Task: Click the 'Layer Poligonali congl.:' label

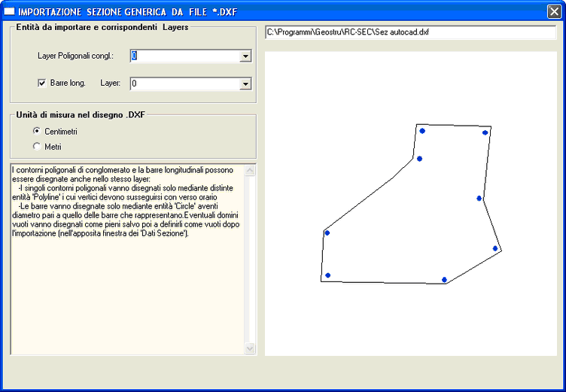Action: point(75,56)
